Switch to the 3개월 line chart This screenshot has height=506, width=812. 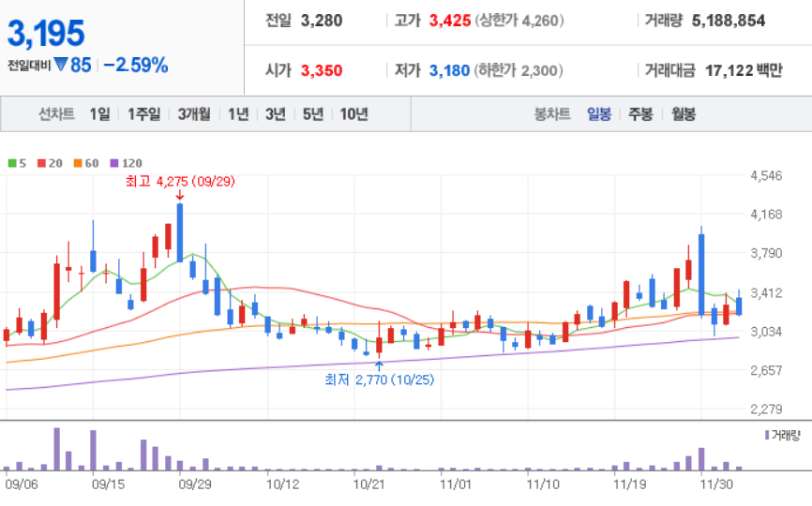(194, 113)
